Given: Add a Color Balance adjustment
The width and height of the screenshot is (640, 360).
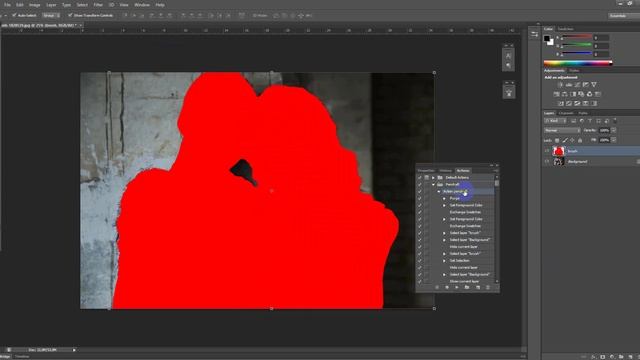Looking at the screenshot, I should (564, 94).
